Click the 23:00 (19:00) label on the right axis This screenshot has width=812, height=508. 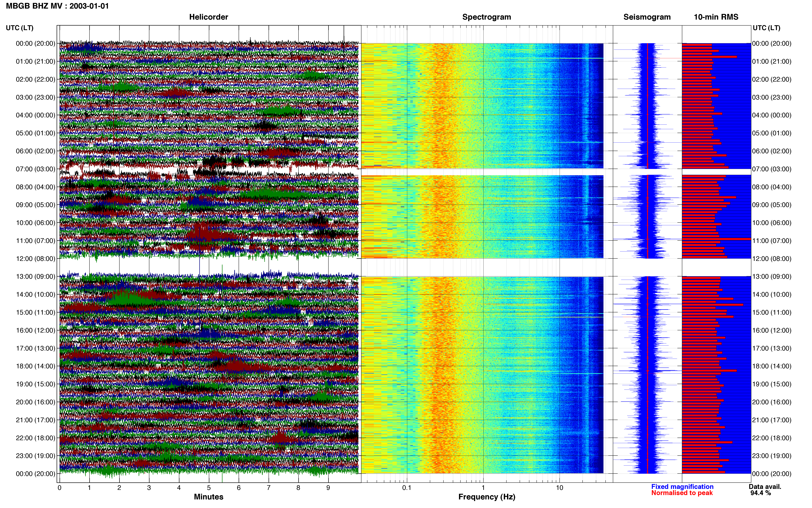(x=772, y=456)
